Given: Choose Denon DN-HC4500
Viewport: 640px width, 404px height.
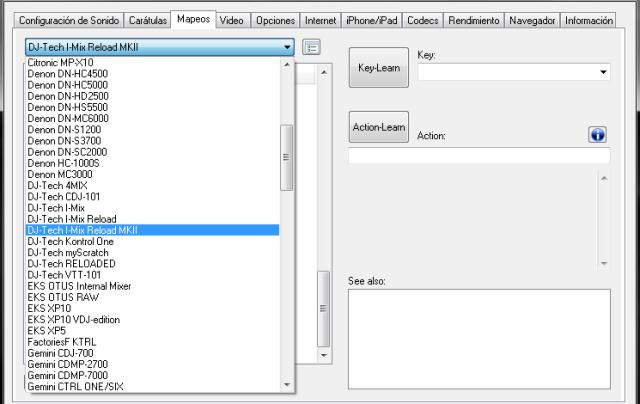Looking at the screenshot, I should (x=153, y=74).
